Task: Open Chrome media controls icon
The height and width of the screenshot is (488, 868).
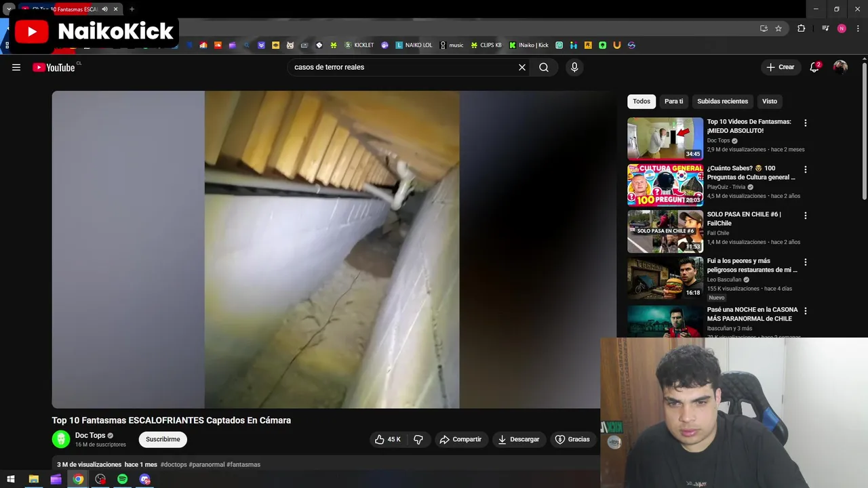Action: click(825, 28)
